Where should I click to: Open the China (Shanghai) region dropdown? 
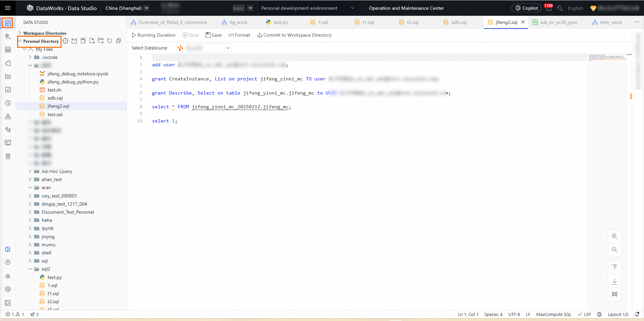coord(127,8)
